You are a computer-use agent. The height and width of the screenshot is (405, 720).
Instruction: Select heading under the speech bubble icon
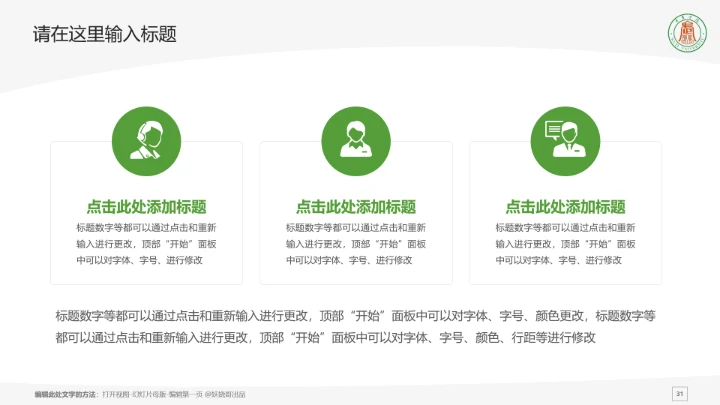click(x=565, y=207)
